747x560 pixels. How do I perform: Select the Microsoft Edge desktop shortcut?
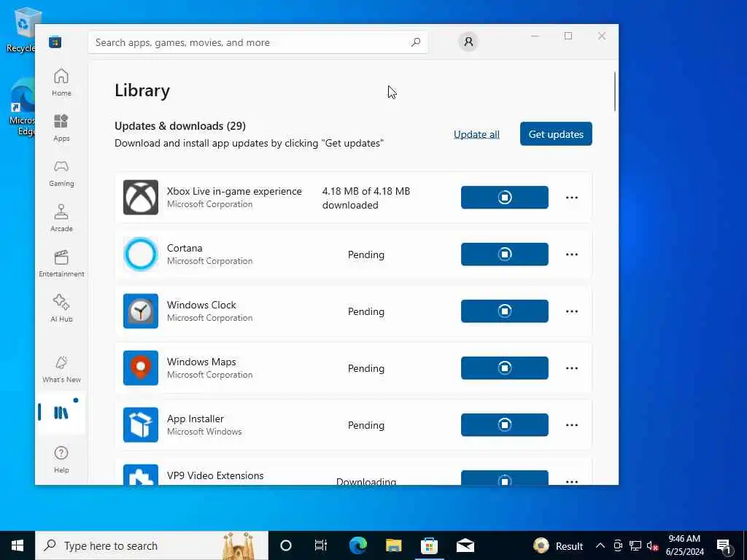pos(22,108)
